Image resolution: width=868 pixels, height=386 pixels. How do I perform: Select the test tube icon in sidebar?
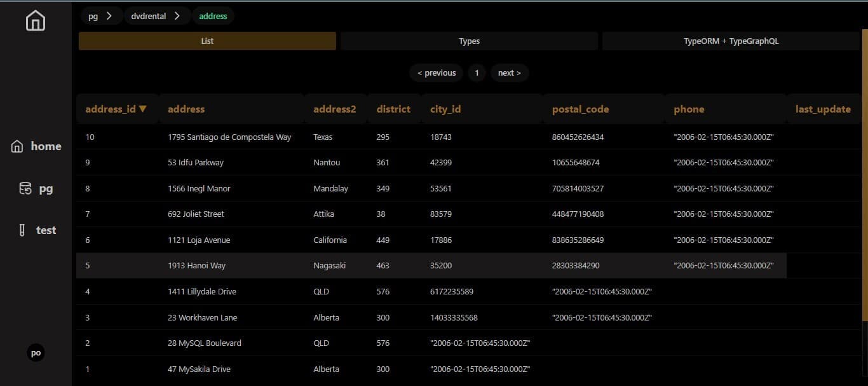coord(23,230)
